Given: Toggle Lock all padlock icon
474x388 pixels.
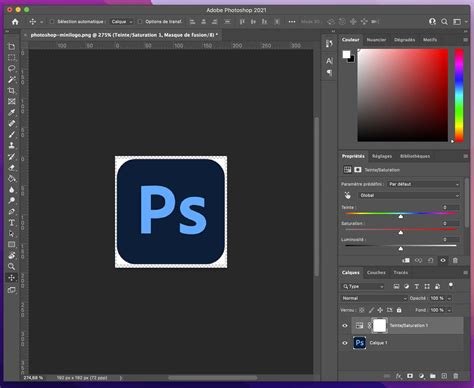Looking at the screenshot, I should [399, 310].
